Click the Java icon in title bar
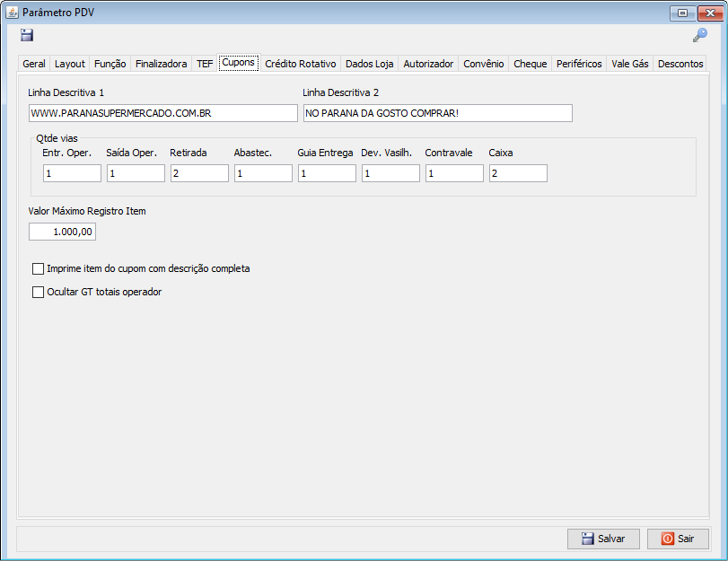This screenshot has width=728, height=561. pyautogui.click(x=12, y=13)
